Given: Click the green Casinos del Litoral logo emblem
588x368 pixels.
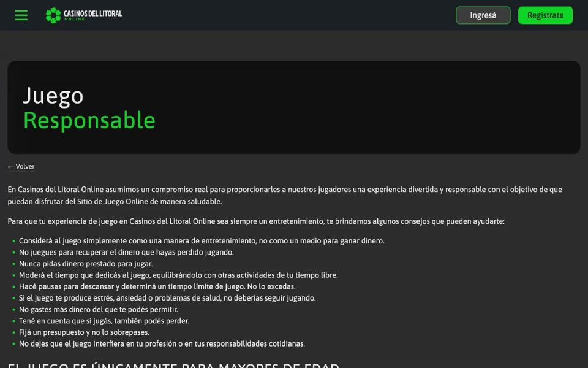Looking at the screenshot, I should pos(53,15).
